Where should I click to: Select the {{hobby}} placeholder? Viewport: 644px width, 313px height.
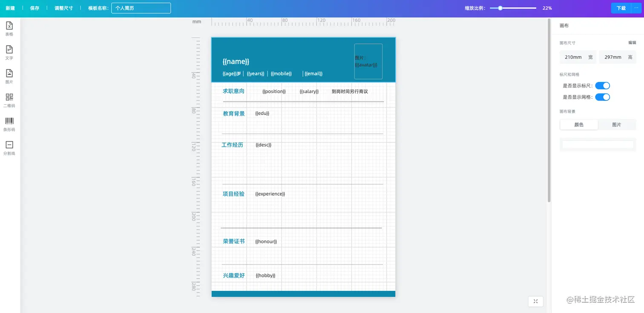tap(265, 276)
